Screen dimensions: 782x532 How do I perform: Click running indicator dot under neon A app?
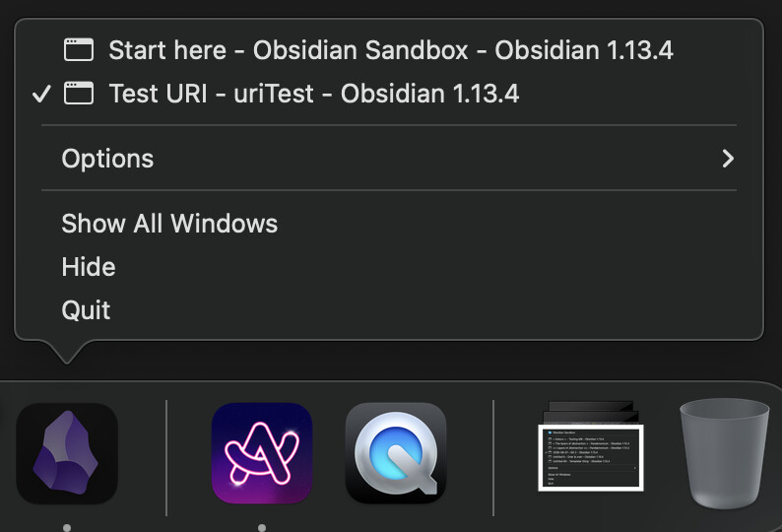point(262,527)
